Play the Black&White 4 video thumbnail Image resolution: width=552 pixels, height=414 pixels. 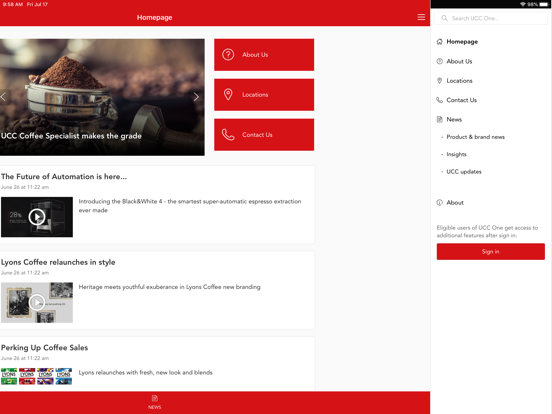(x=37, y=217)
